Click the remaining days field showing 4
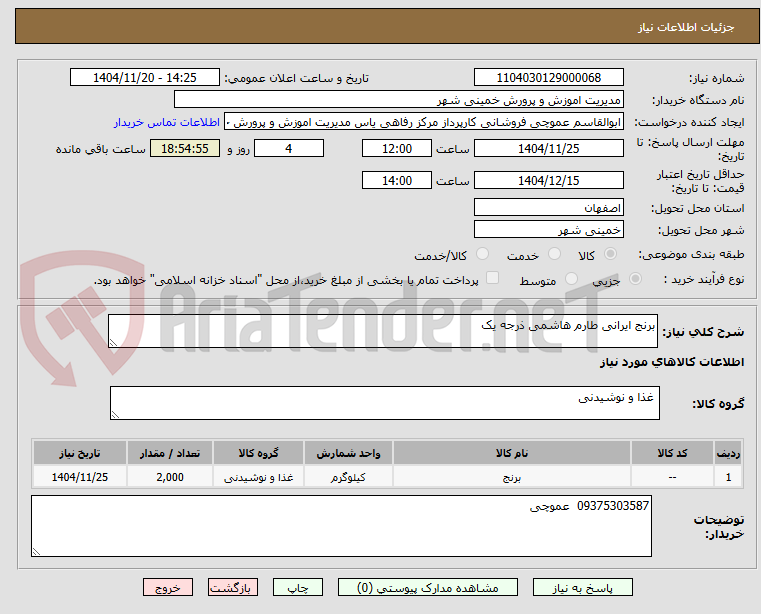The image size is (761, 614). (x=289, y=148)
